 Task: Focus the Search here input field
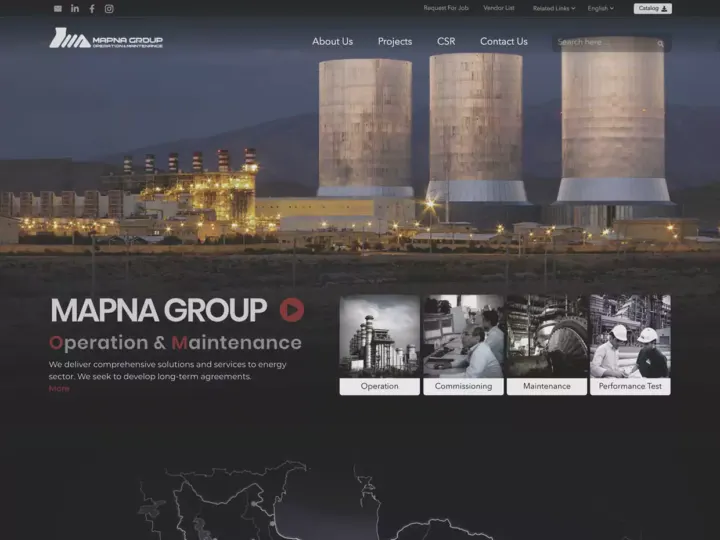click(x=606, y=42)
